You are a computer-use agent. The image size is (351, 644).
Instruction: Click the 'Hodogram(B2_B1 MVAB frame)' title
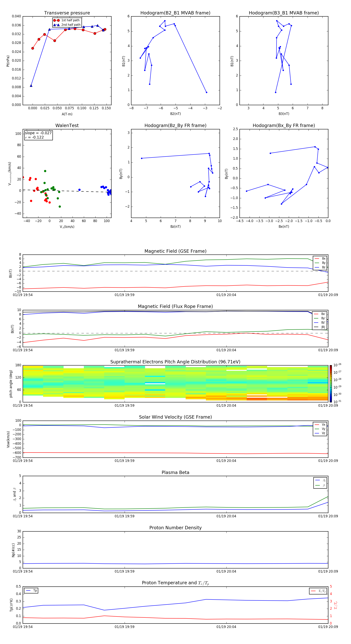[x=175, y=13]
